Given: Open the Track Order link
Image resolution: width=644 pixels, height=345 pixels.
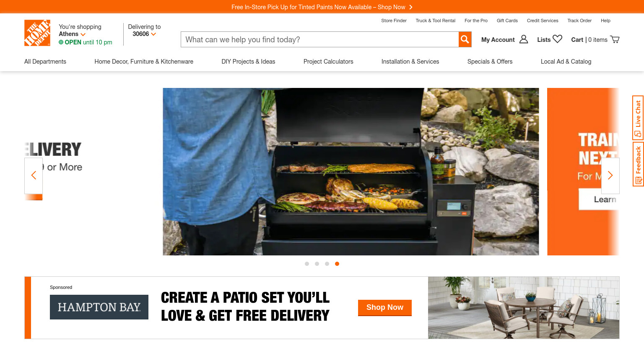Looking at the screenshot, I should point(579,21).
